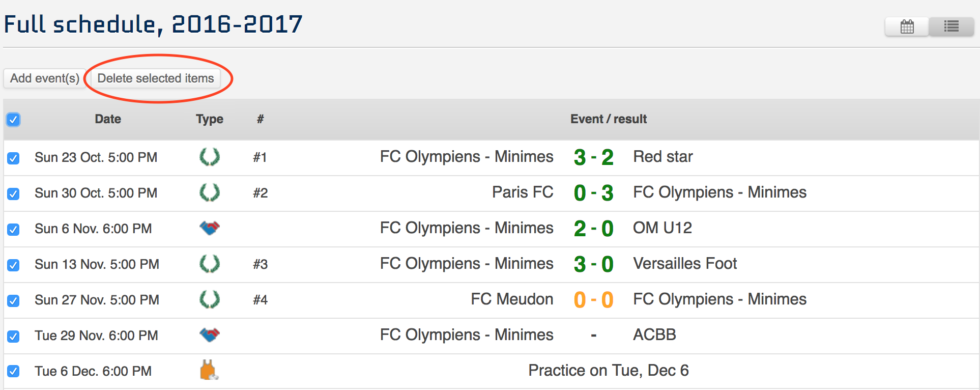Viewport: 980px width, 390px height.
Task: Deselect the Tue 6 Dec. practice checkbox
Action: (13, 371)
